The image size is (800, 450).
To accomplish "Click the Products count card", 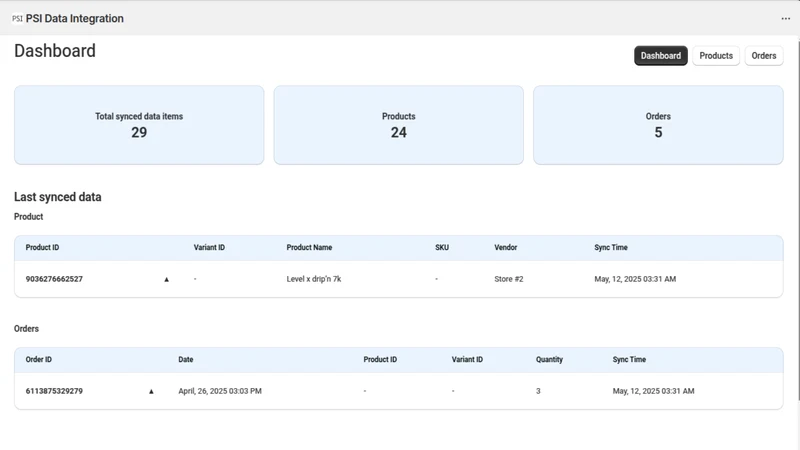I will click(398, 125).
